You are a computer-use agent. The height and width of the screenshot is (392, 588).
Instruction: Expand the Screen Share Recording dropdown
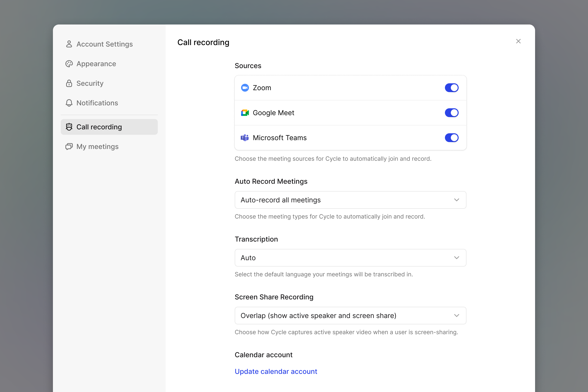350,316
